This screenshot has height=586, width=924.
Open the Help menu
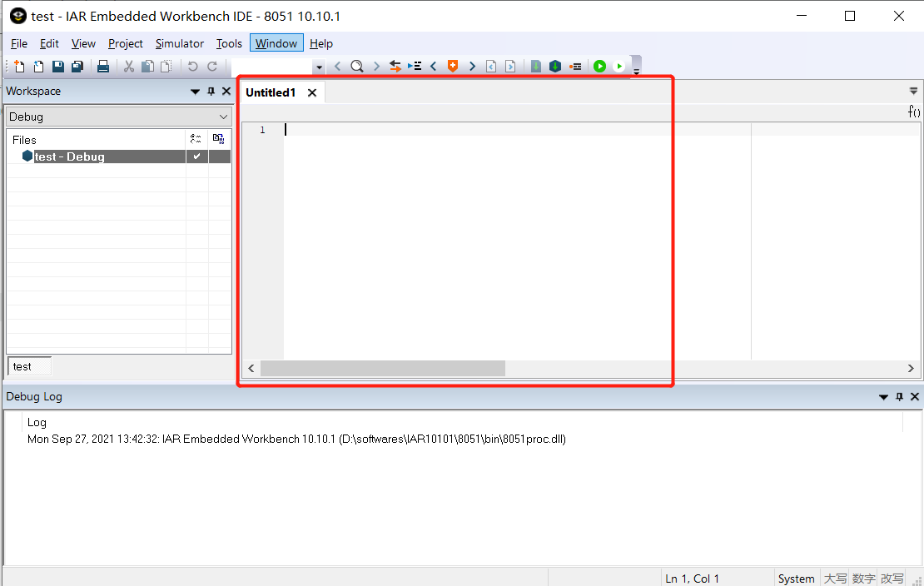click(x=321, y=43)
